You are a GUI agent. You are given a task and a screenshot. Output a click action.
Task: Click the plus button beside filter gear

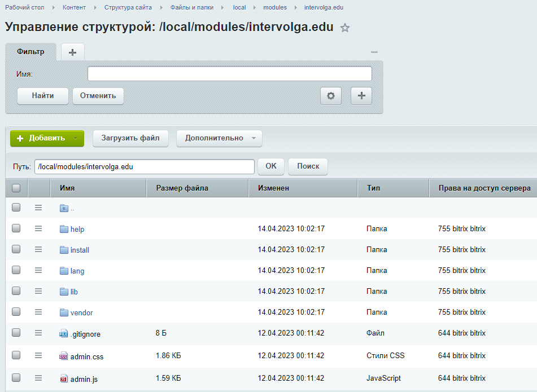click(361, 96)
